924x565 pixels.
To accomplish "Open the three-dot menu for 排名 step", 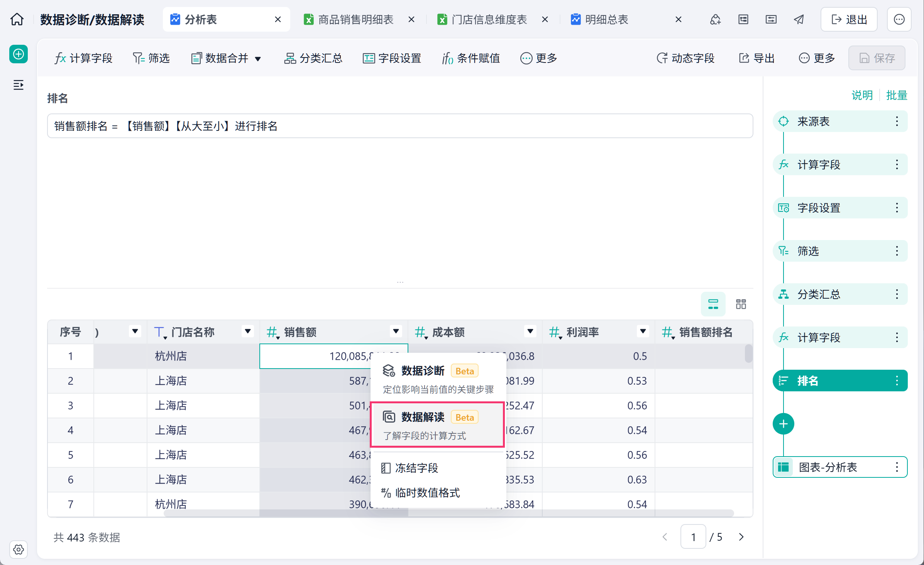I will pos(897,381).
